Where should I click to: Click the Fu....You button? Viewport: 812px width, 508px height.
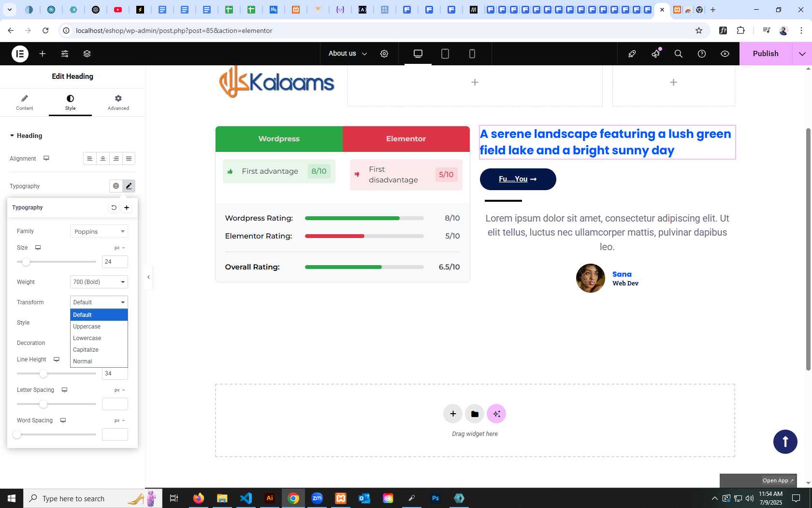click(x=518, y=179)
